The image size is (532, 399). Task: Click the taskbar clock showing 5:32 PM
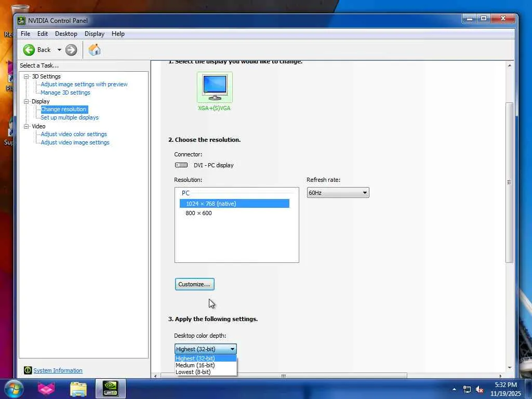[506, 389]
